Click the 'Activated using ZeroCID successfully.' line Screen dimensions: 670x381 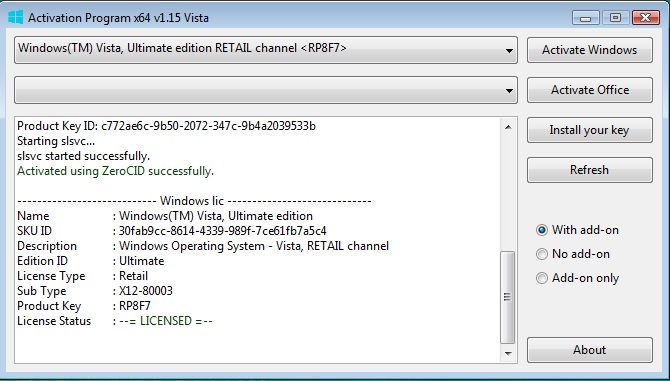[x=115, y=171]
